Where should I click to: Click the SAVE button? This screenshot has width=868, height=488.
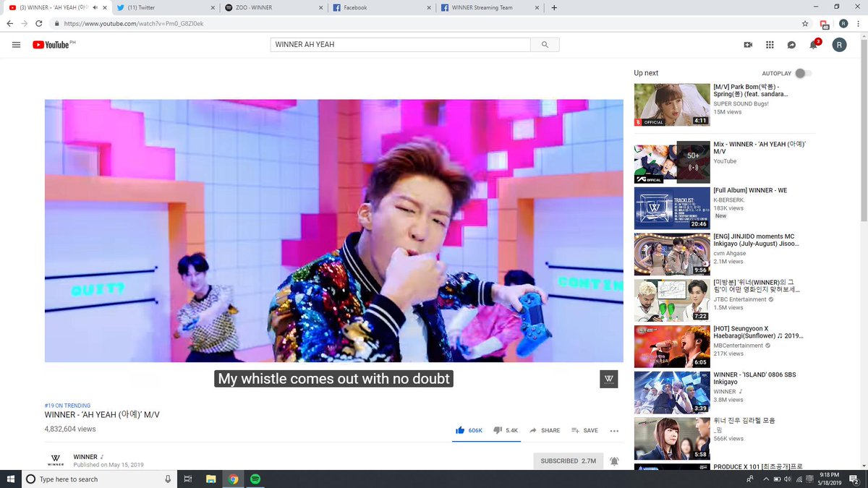tap(585, 430)
